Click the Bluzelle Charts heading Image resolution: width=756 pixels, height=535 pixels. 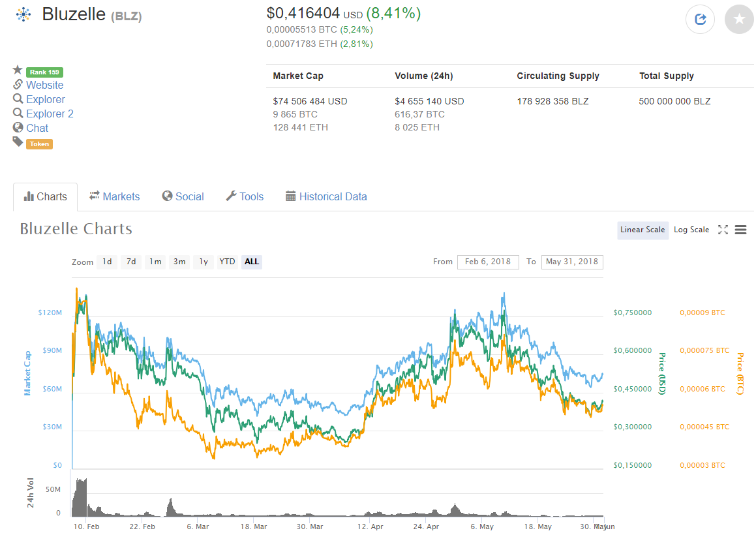click(x=76, y=228)
